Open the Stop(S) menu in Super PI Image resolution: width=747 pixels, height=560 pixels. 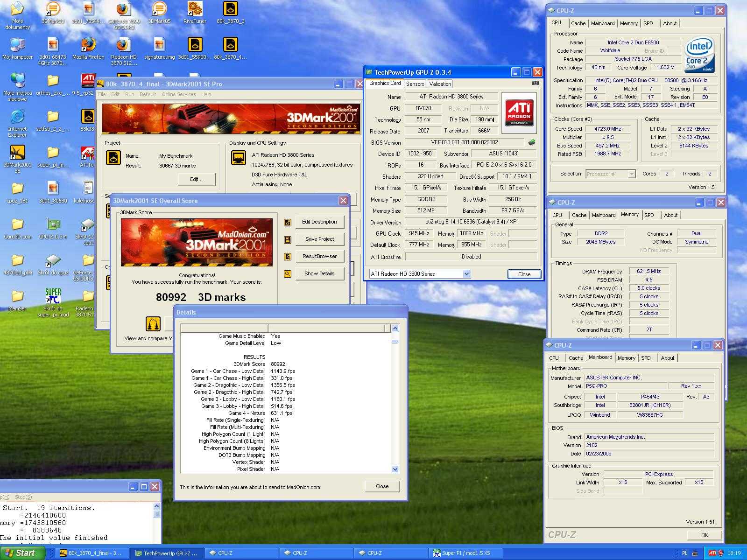coord(23,497)
